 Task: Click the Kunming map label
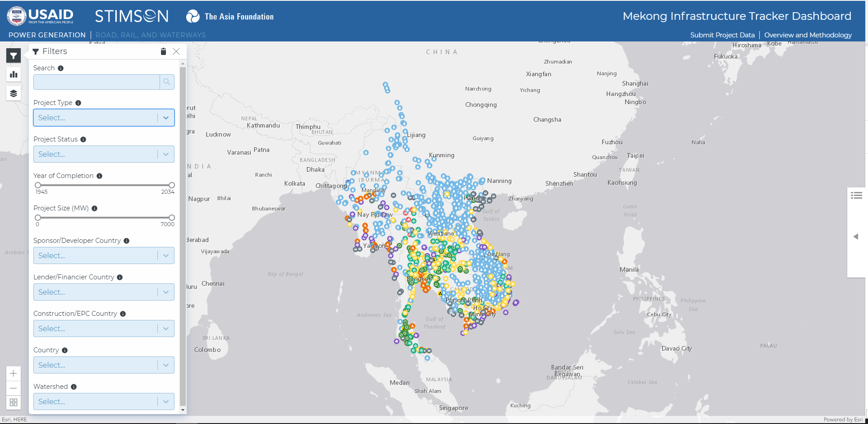pyautogui.click(x=442, y=155)
